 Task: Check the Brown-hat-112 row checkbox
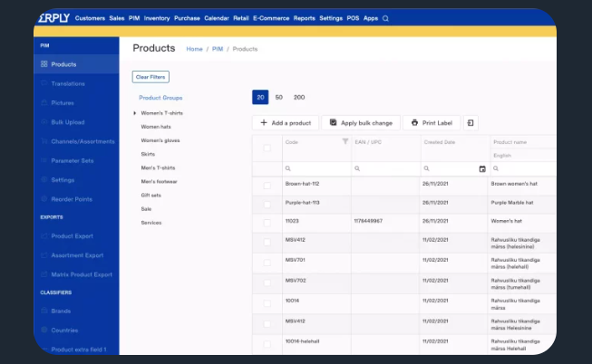point(267,186)
